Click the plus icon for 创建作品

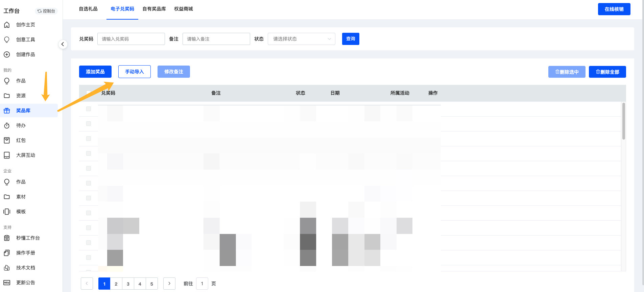(7, 54)
